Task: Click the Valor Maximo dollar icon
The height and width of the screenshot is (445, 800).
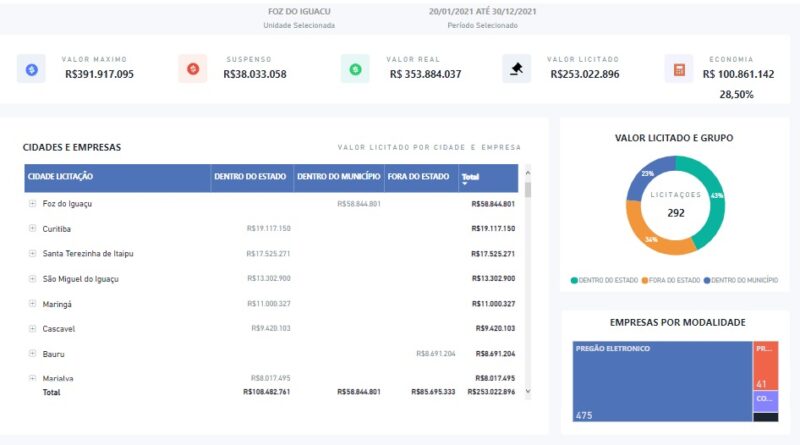Action: tap(31, 69)
